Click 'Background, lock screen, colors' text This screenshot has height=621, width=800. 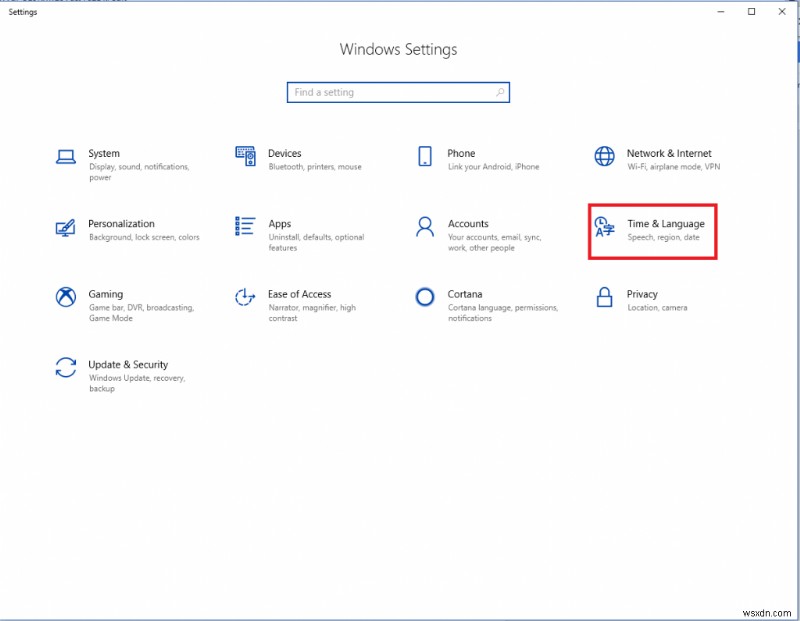click(144, 237)
